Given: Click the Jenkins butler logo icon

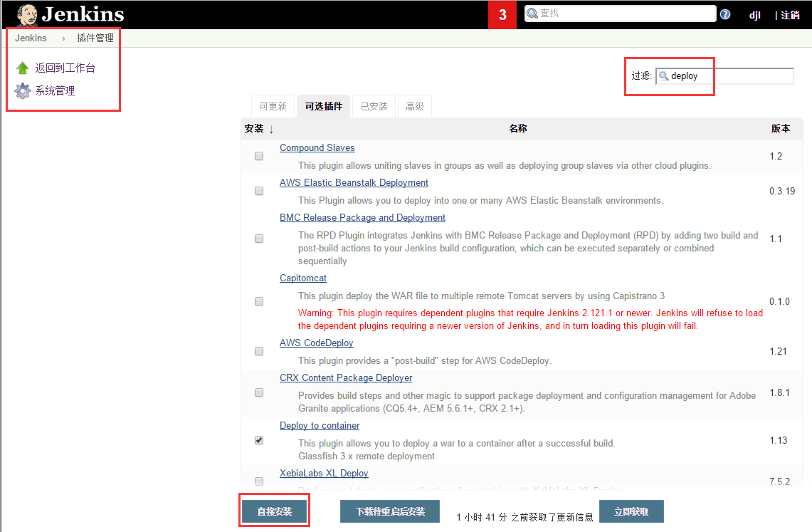Looking at the screenshot, I should (x=26, y=16).
